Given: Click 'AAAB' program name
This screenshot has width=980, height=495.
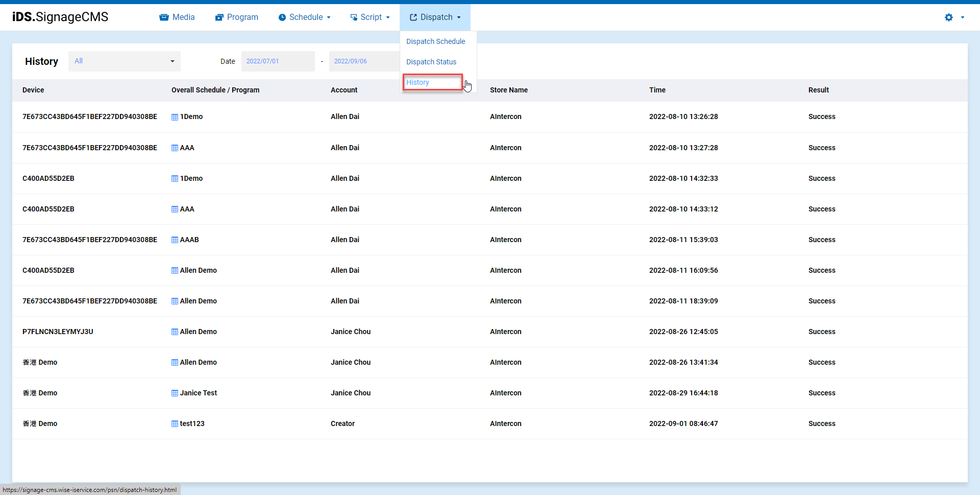Looking at the screenshot, I should (x=189, y=240).
